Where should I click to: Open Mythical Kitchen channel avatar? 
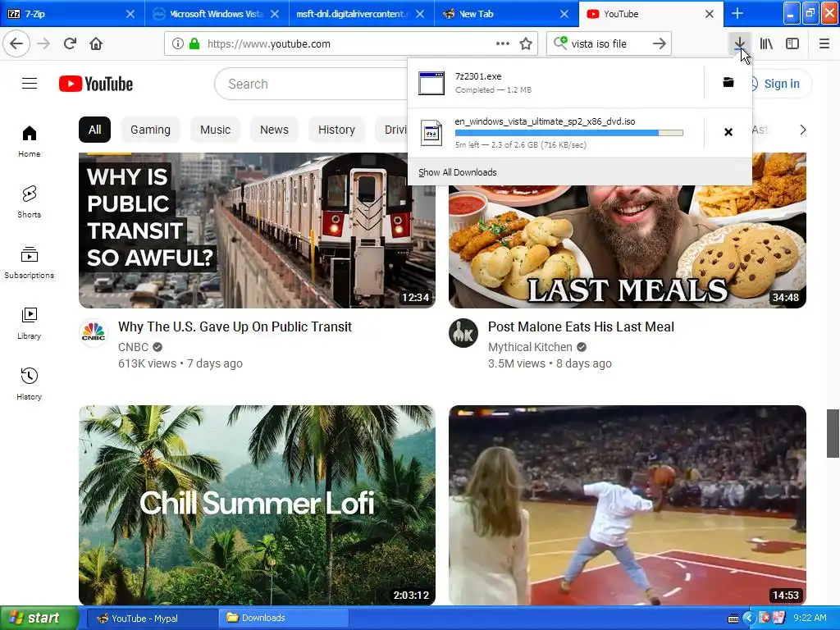463,333
